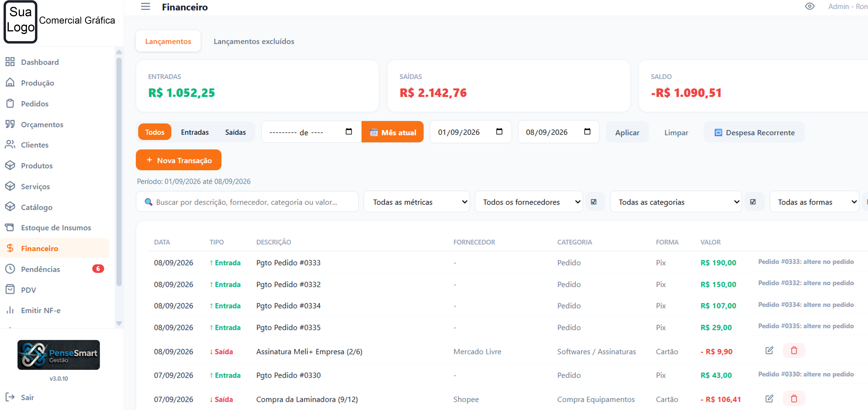Click VALOR column header
The width and height of the screenshot is (868, 410).
coord(710,242)
